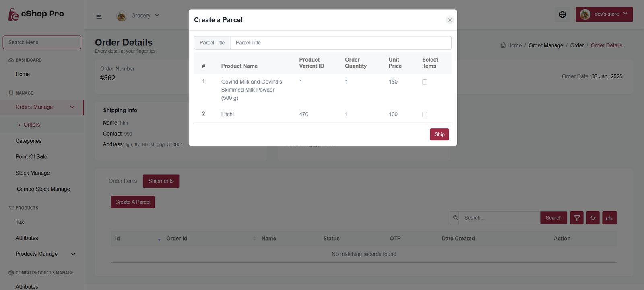Open Attributes under Combo Products Manage
644x290 pixels.
click(27, 287)
